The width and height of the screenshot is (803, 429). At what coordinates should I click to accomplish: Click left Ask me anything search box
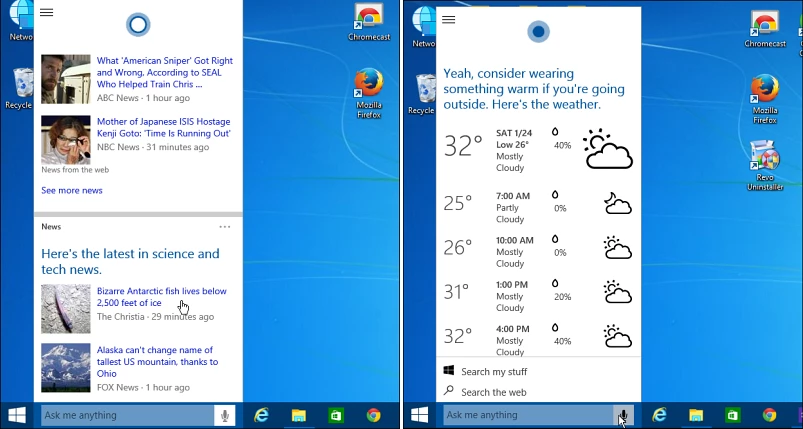tap(128, 415)
